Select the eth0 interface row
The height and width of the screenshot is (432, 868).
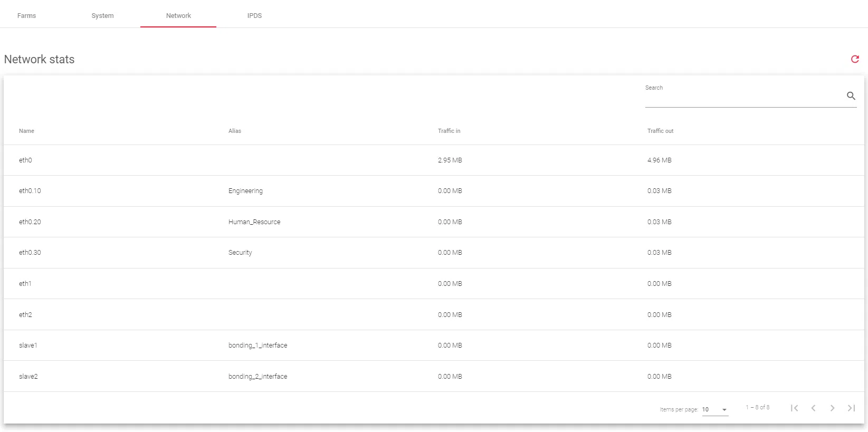tap(25, 160)
